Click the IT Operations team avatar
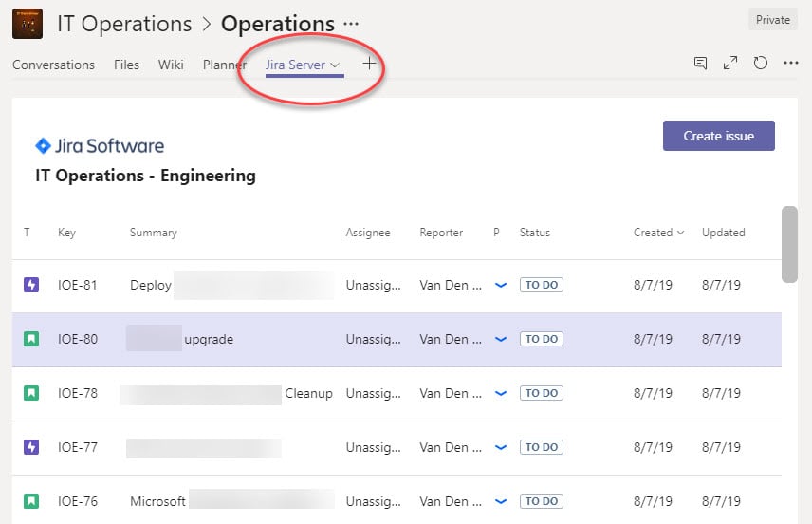Screen dimensions: 812x524 [x=28, y=24]
